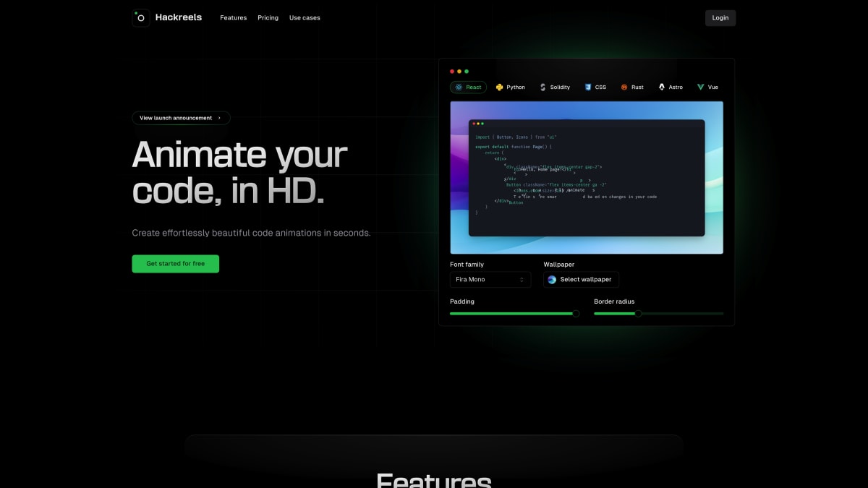Click the Features section heading

434,481
